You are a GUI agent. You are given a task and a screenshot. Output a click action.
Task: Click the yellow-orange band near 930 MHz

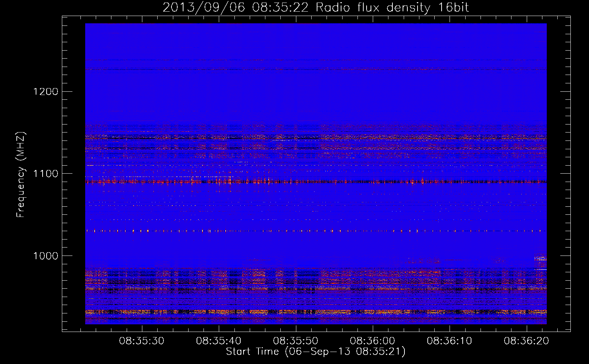(x=316, y=312)
